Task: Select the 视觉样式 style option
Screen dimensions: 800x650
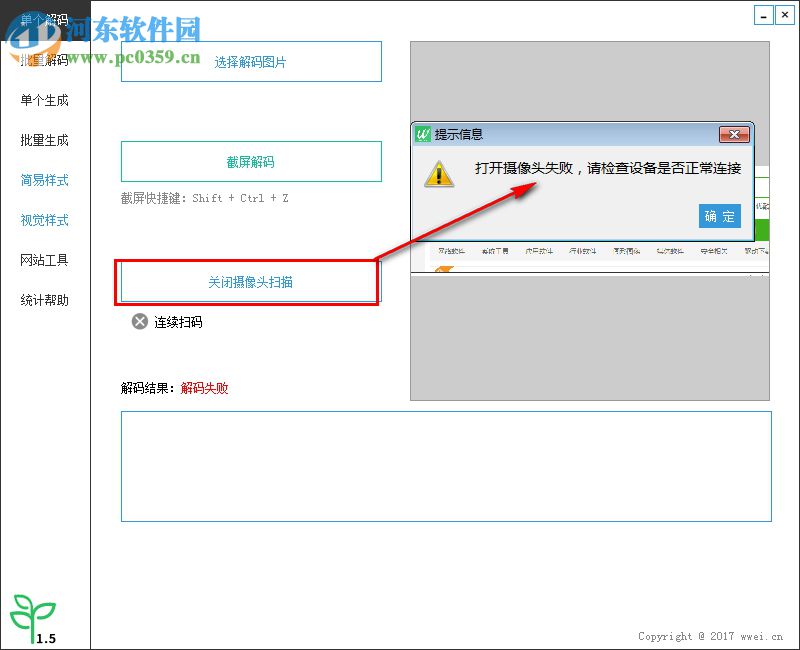Action: (42, 220)
